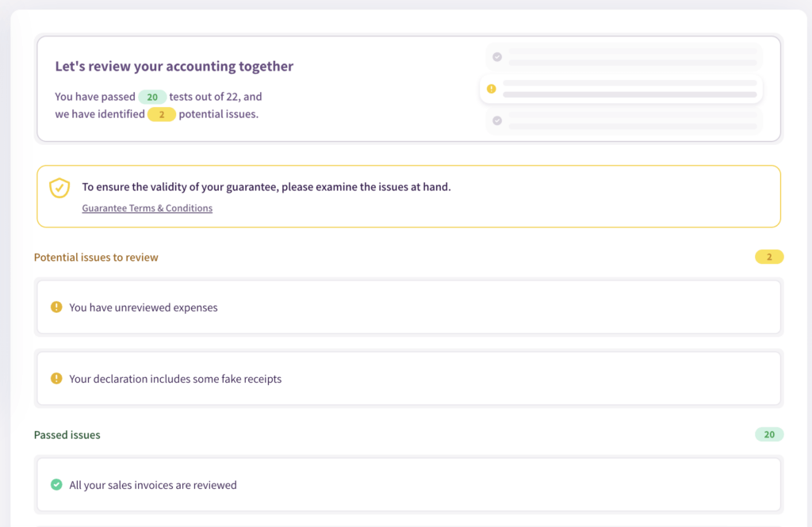Select 'Passed issues' section heading
This screenshot has width=812, height=527.
tap(67, 435)
